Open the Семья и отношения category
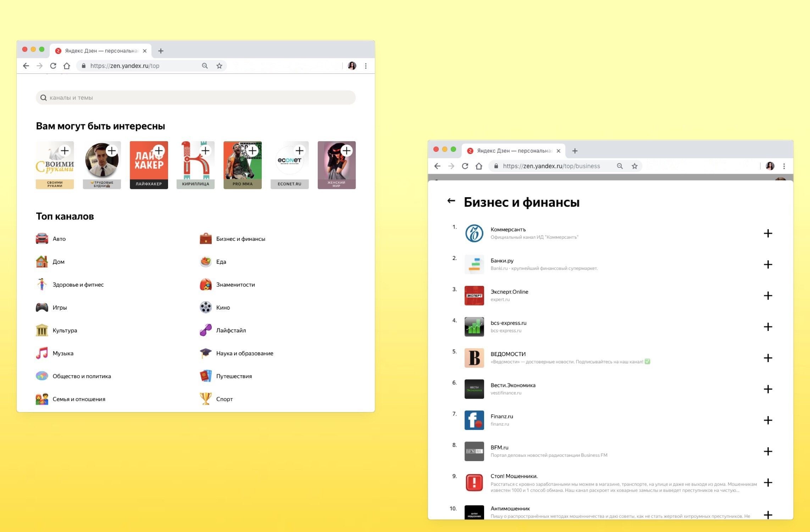The height and width of the screenshot is (532, 810). [71, 399]
